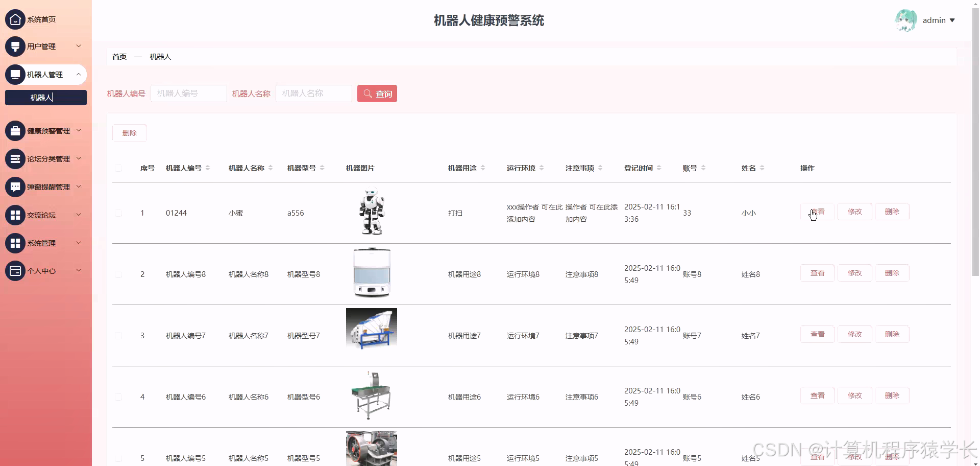Click the admin avatar image
980x466 pixels.
tap(905, 20)
